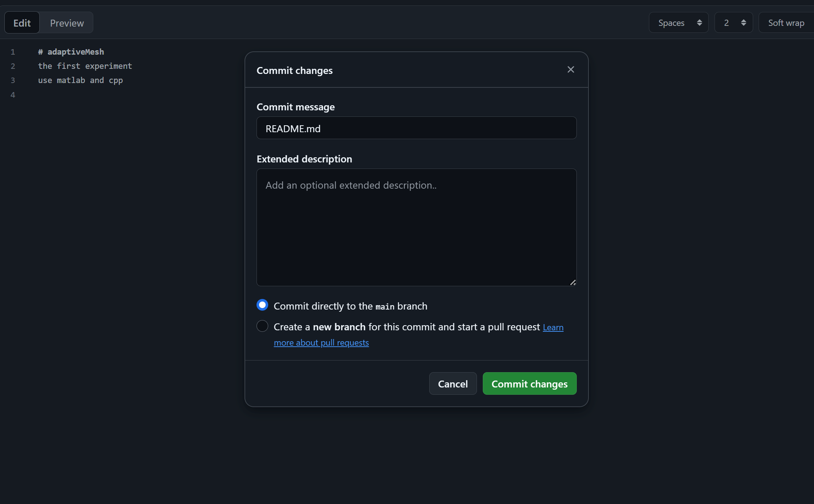The width and height of the screenshot is (814, 504).
Task: Click the green Commit changes button
Action: (x=529, y=383)
